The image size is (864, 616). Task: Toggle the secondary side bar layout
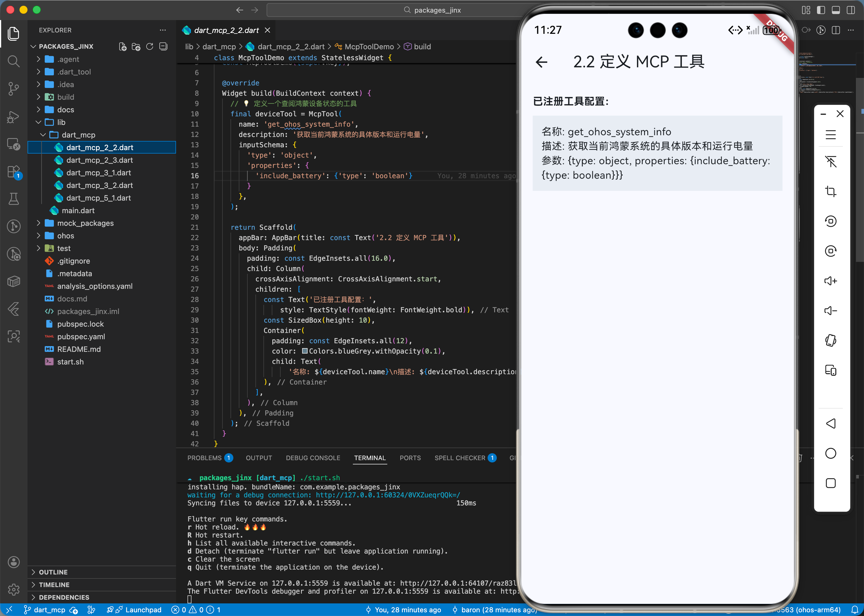(850, 10)
